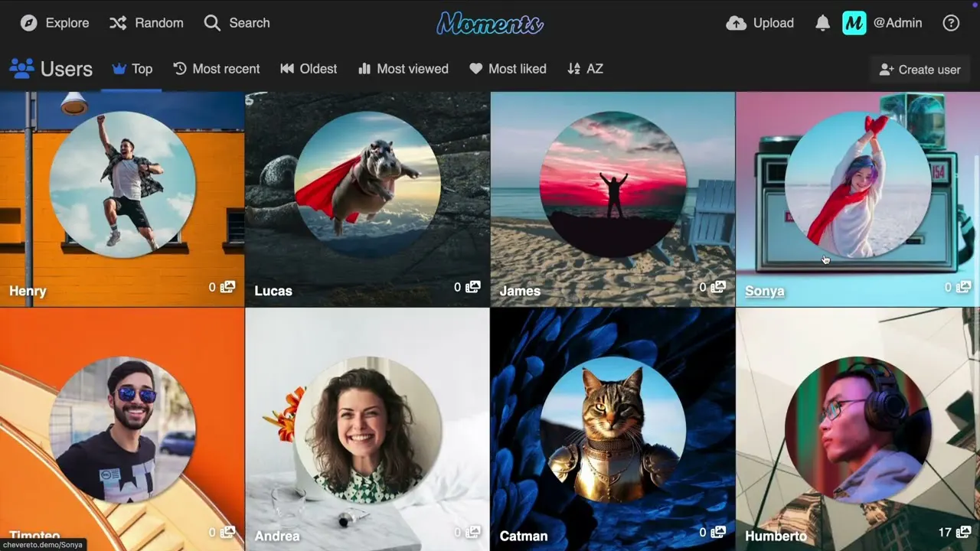
Task: Switch to the Oldest tab
Action: (x=309, y=69)
